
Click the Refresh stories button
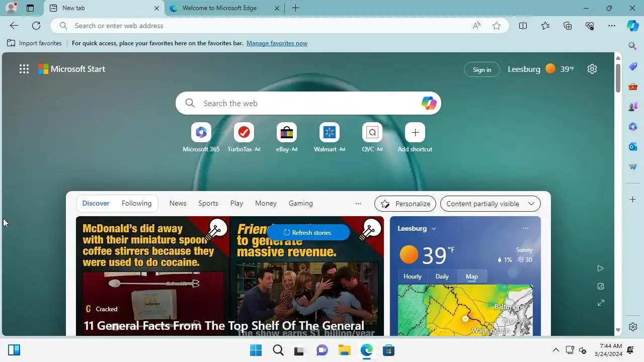tap(308, 232)
